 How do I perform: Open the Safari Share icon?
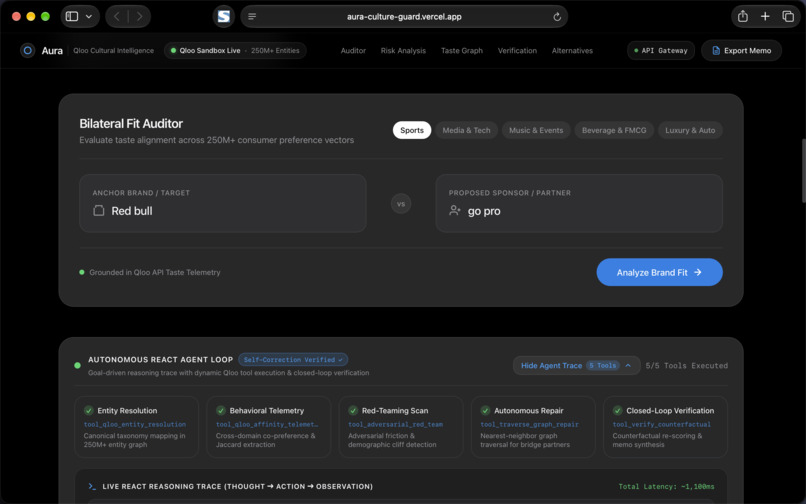point(743,16)
